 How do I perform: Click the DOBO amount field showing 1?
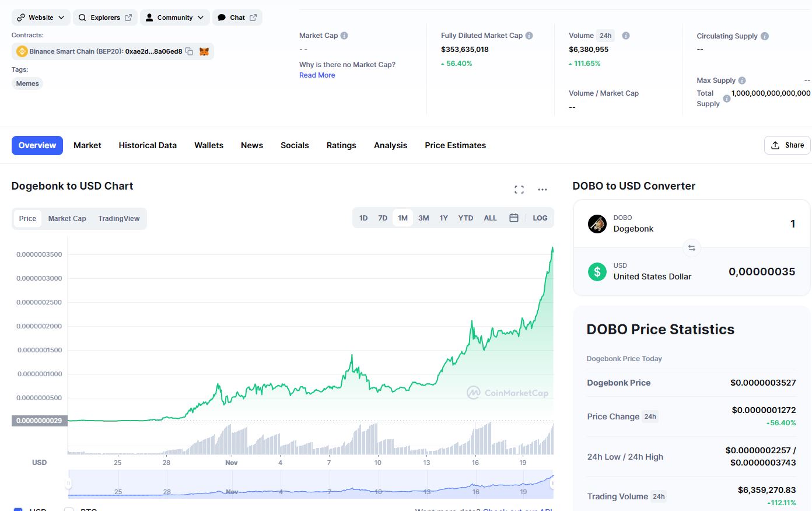(793, 224)
